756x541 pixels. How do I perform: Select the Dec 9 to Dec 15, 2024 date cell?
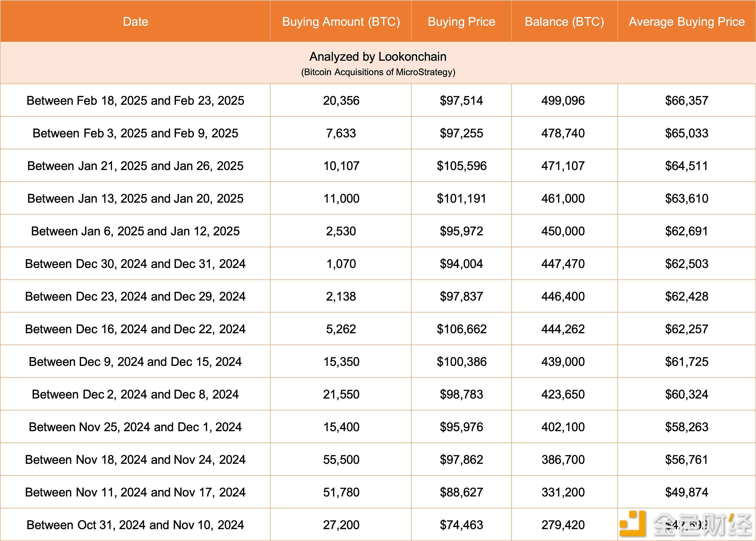(135, 361)
